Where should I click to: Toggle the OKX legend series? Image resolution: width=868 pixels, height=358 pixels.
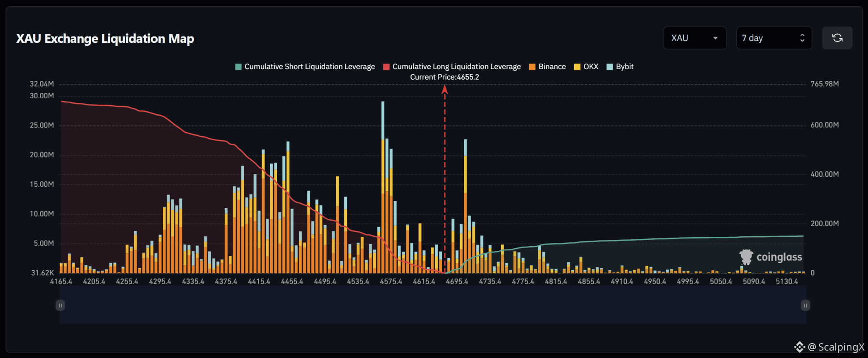pos(586,67)
